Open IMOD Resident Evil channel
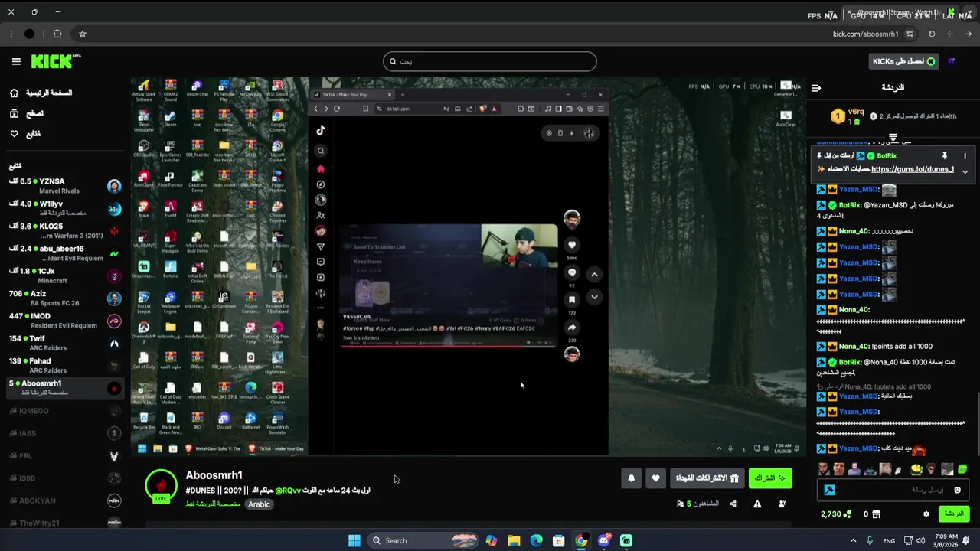 tap(65, 321)
